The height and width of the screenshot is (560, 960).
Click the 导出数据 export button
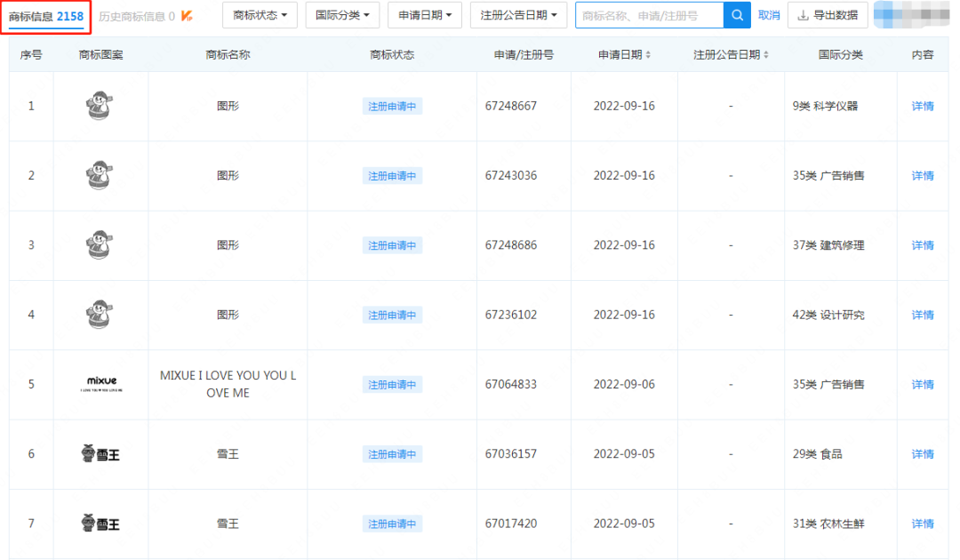tap(828, 15)
